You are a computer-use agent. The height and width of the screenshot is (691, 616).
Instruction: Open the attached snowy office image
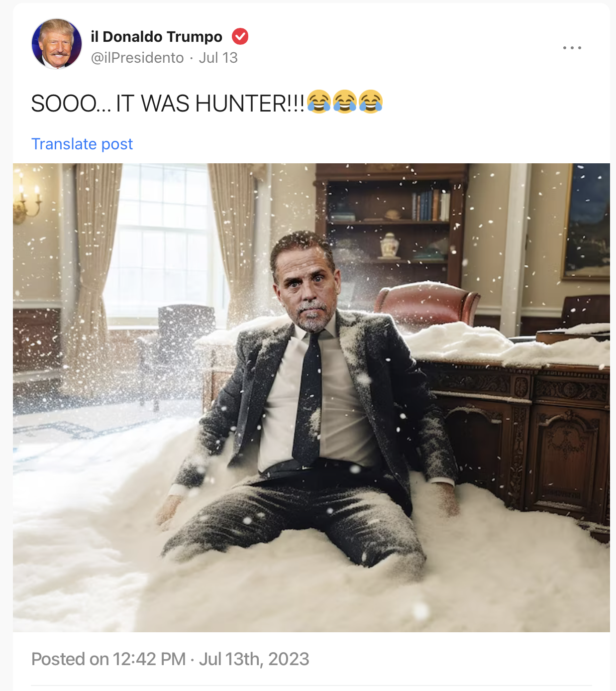[x=311, y=398]
